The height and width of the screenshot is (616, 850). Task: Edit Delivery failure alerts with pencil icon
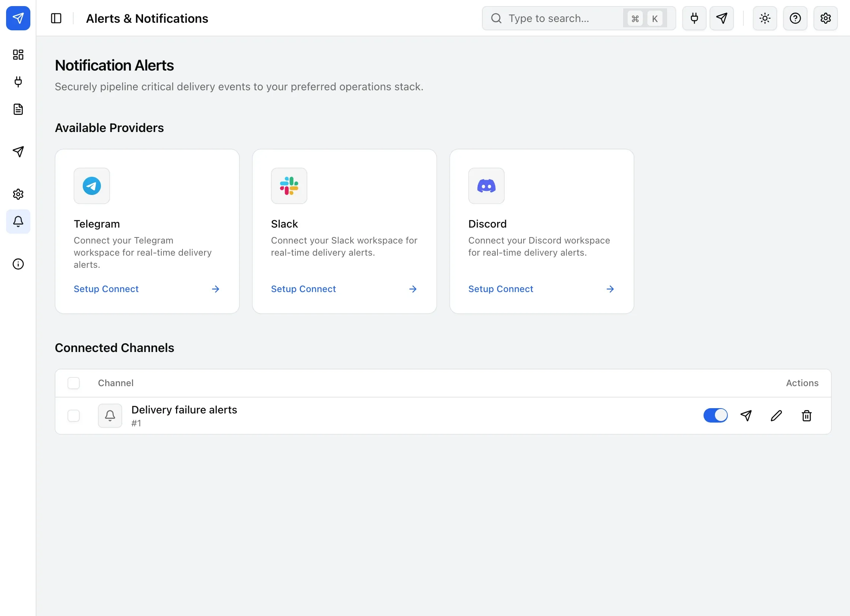776,416
